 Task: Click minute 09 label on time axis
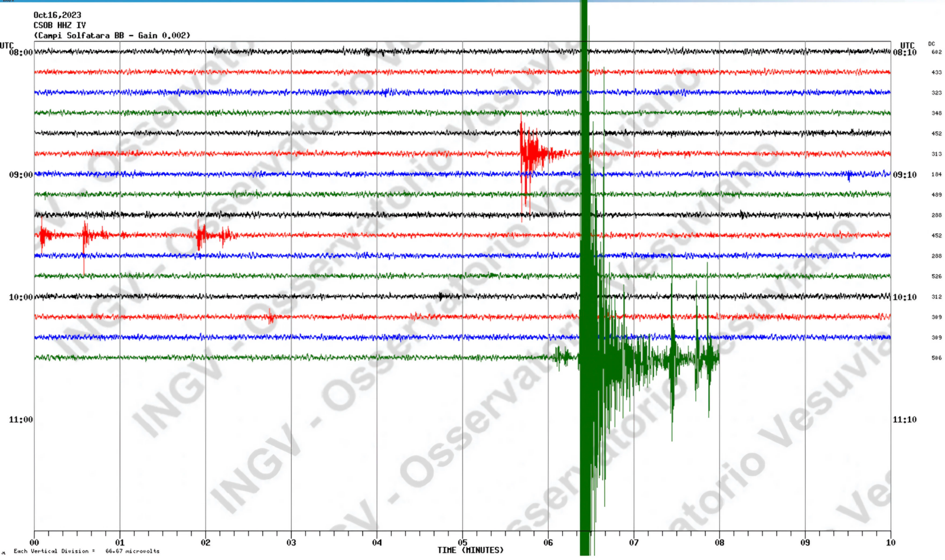click(805, 542)
